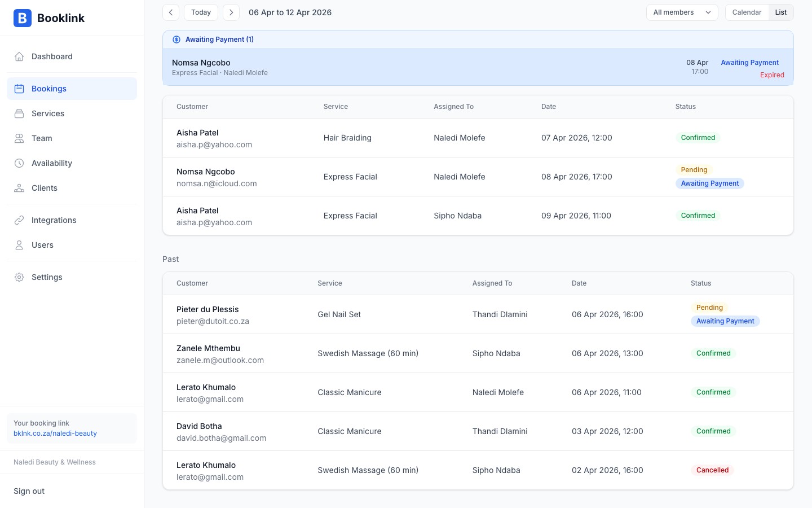Select Nomsa Ngcobo's awaiting payment booking
This screenshot has width=812, height=508.
[478, 67]
